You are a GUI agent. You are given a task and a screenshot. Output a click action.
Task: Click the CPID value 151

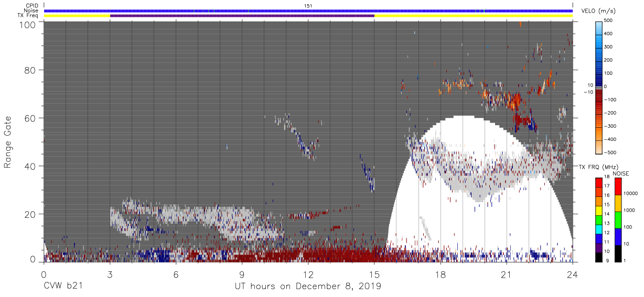tap(308, 6)
